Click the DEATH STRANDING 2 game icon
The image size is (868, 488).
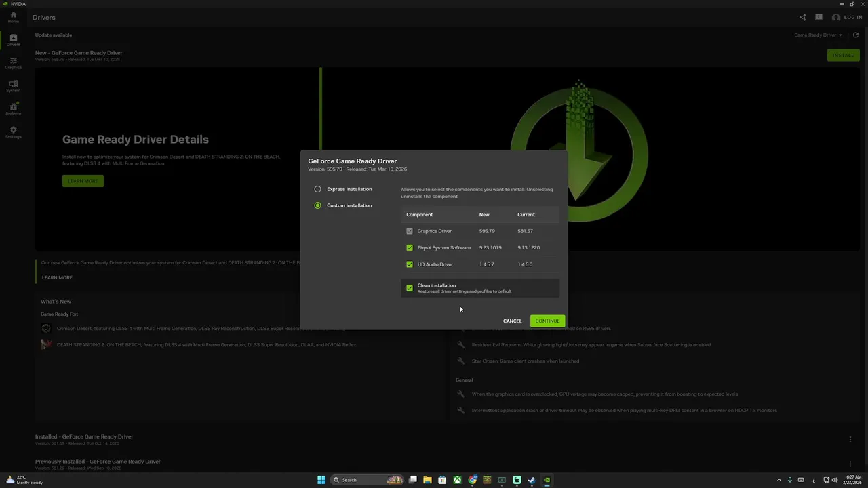(45, 344)
